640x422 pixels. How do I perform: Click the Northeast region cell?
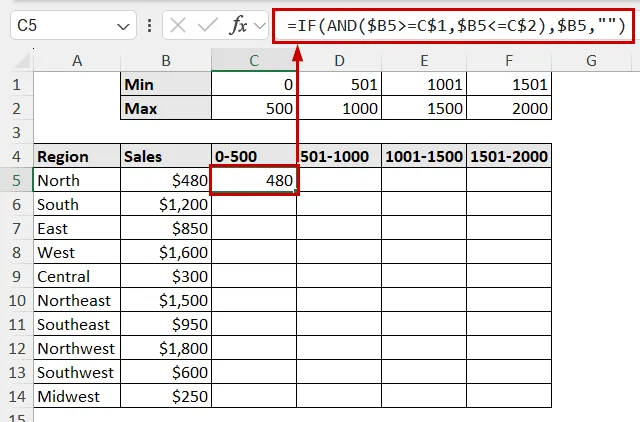pyautogui.click(x=77, y=300)
